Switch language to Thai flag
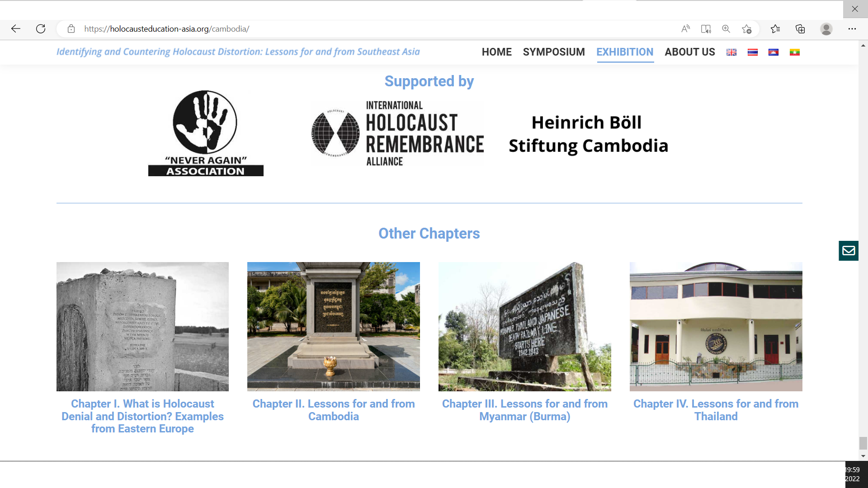Image resolution: width=868 pixels, height=488 pixels. pos(753,52)
